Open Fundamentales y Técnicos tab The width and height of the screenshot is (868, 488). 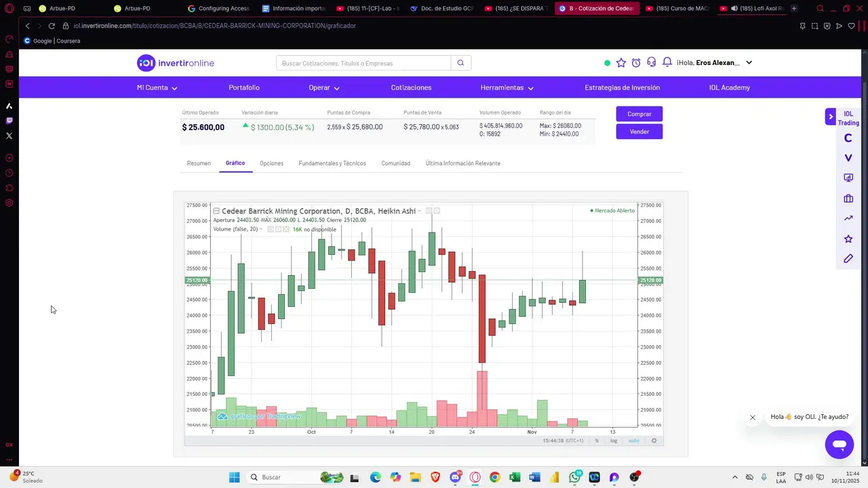(x=332, y=163)
